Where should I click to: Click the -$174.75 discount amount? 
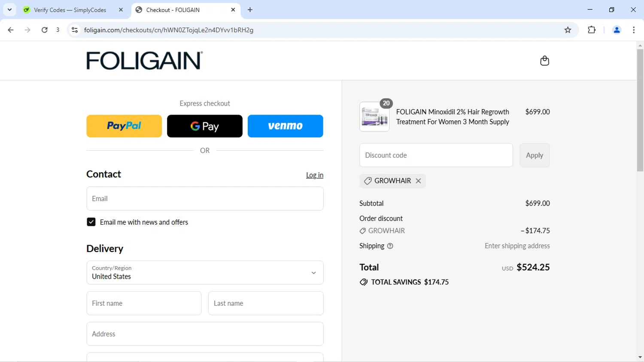tap(535, 231)
